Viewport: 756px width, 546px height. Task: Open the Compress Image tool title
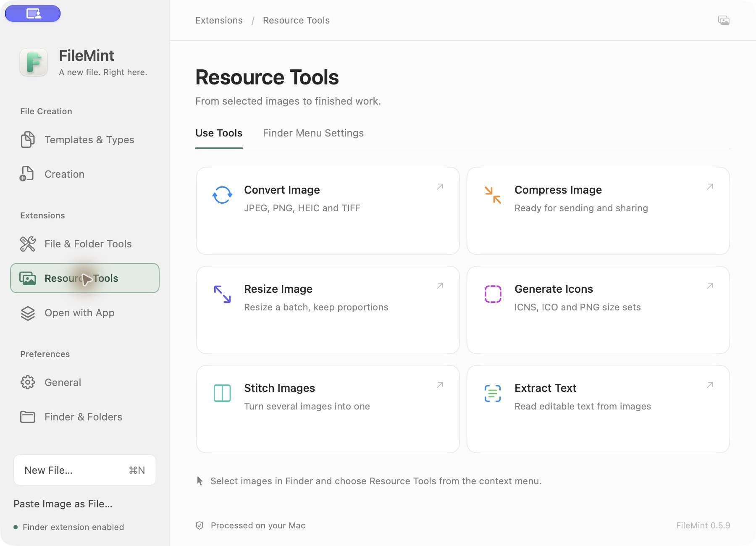(x=558, y=190)
